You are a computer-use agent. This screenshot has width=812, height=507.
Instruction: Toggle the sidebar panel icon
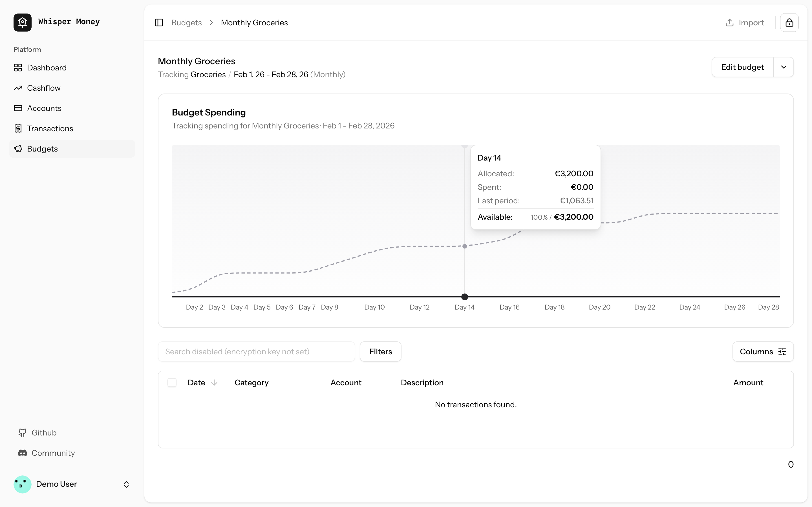(159, 23)
